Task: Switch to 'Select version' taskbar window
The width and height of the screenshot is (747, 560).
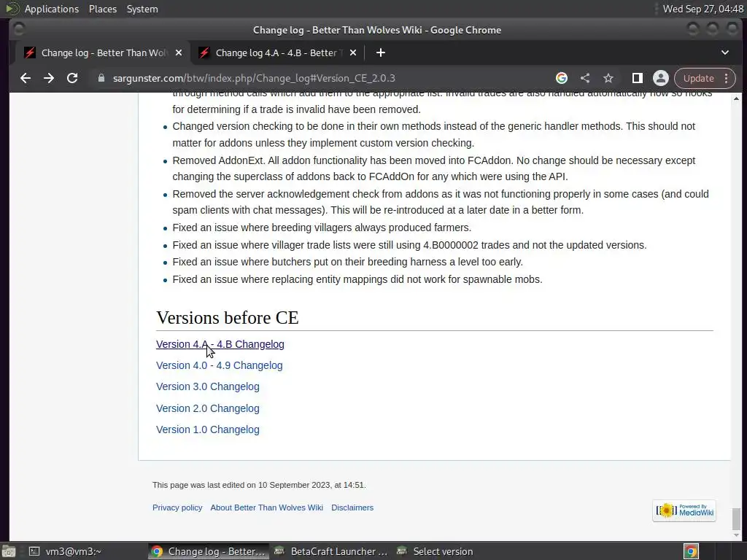Action: [x=435, y=551]
